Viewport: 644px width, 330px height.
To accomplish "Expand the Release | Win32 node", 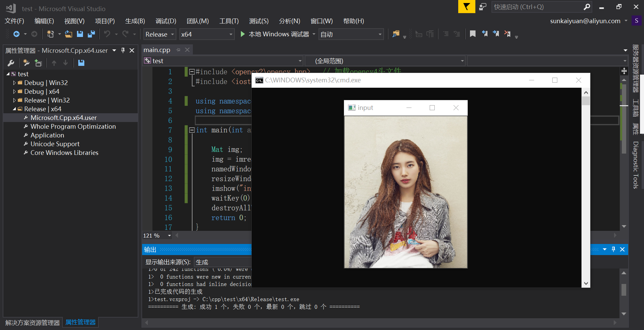I will 14,100.
